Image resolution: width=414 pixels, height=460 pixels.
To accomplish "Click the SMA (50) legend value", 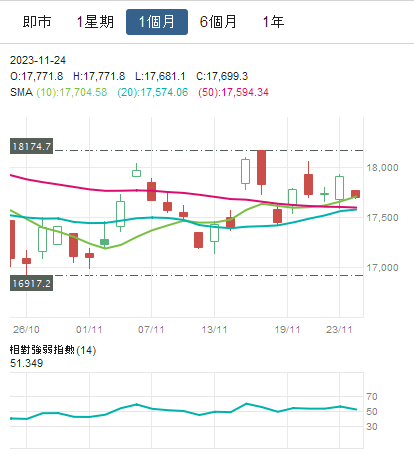I will click(x=233, y=92).
